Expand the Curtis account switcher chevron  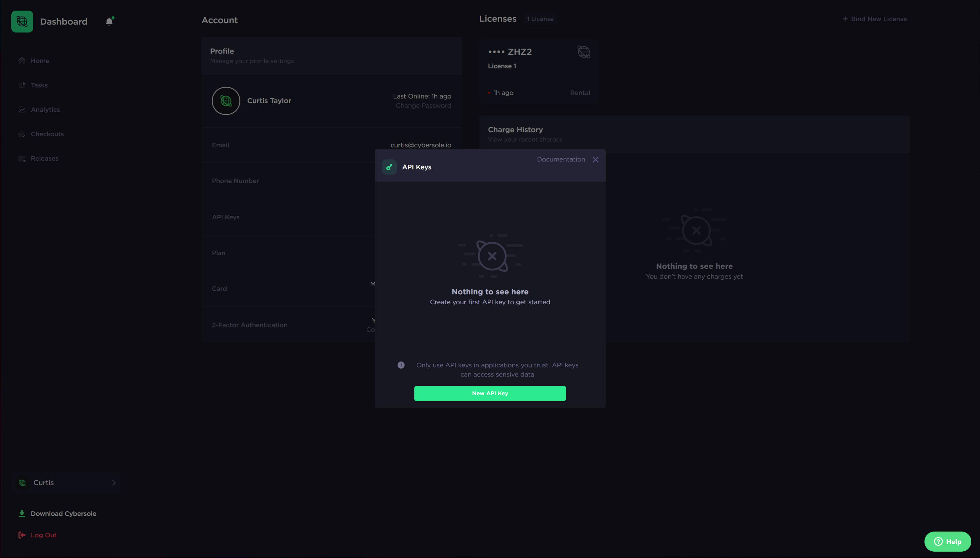pos(114,482)
